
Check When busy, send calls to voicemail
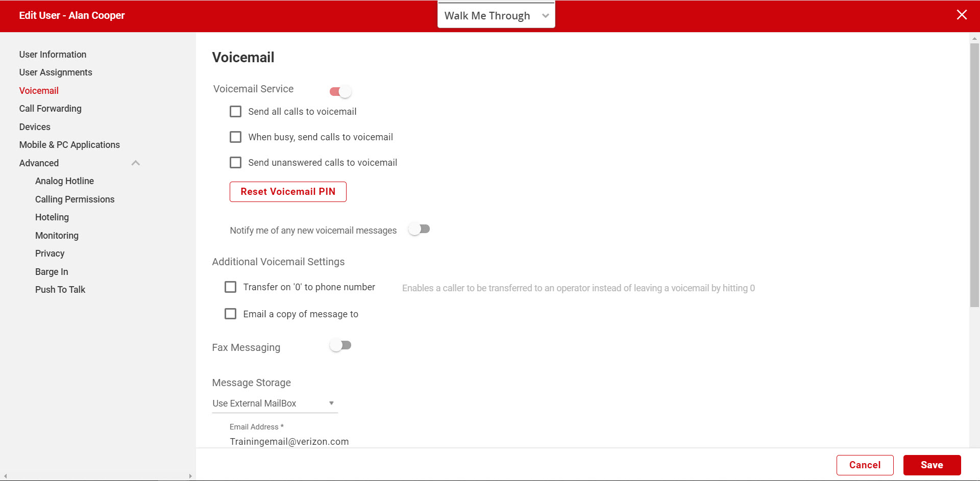pyautogui.click(x=235, y=137)
